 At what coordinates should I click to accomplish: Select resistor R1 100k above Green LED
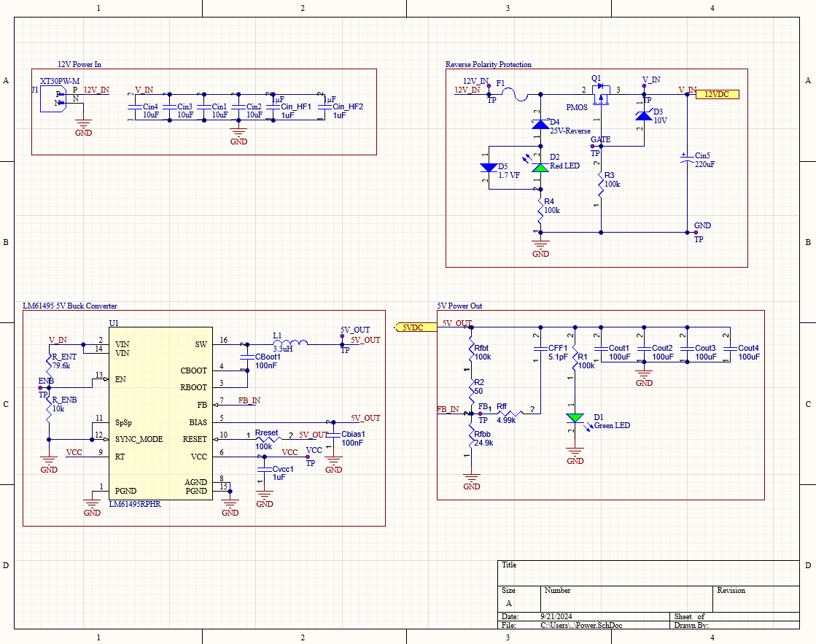pos(575,357)
